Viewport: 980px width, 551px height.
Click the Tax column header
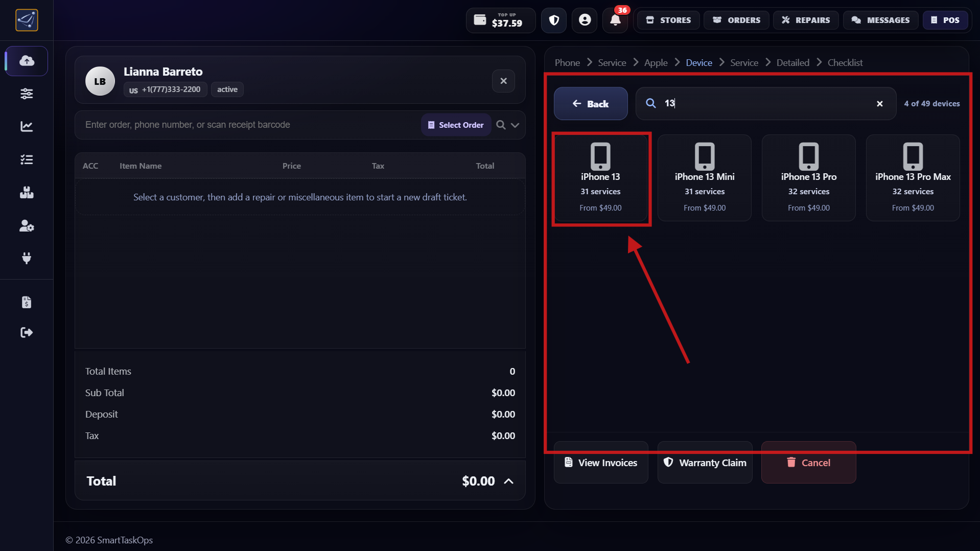[x=378, y=166]
